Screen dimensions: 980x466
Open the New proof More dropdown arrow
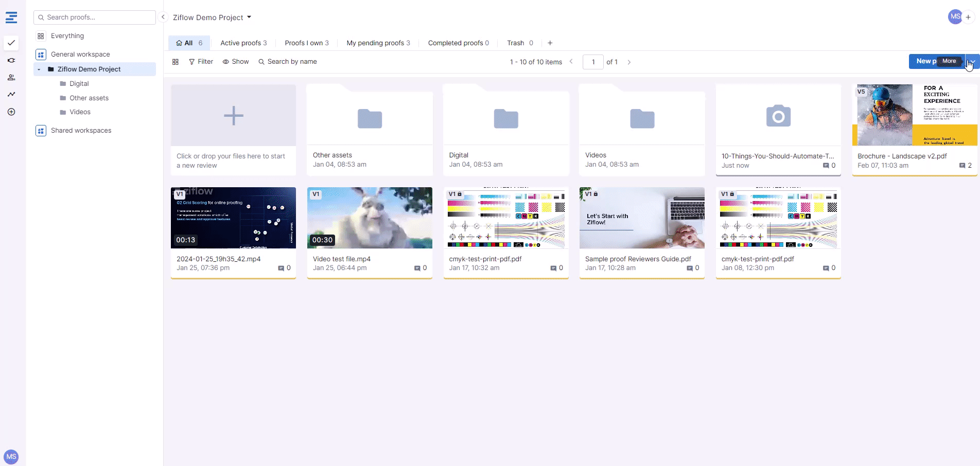coord(972,61)
